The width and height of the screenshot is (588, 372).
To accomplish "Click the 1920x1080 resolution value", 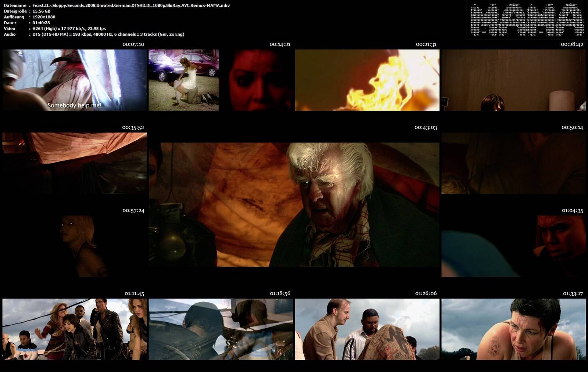I will 44,17.
